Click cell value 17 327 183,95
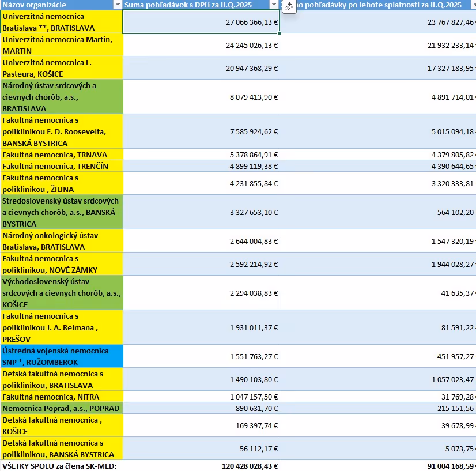Viewport: 476px width, 471px height. point(451,69)
